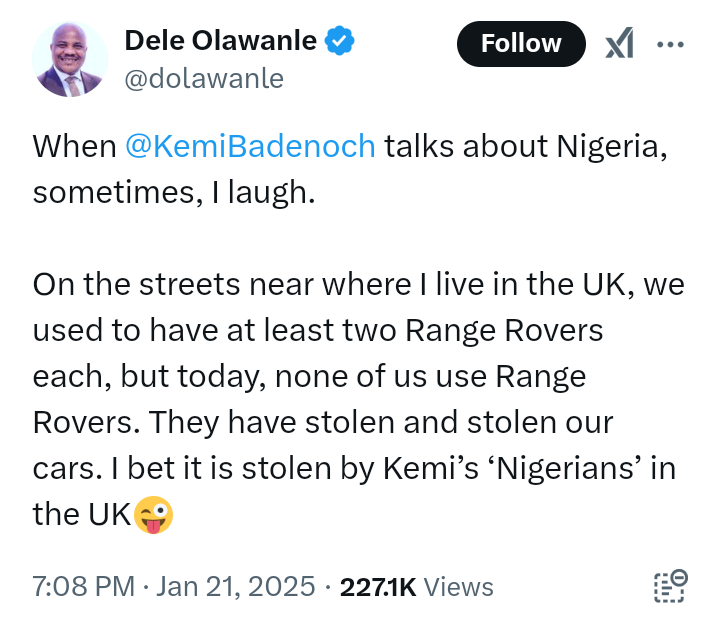Open Dele Olawanle's profile picture
This screenshot has width=720, height=626.
click(70, 59)
